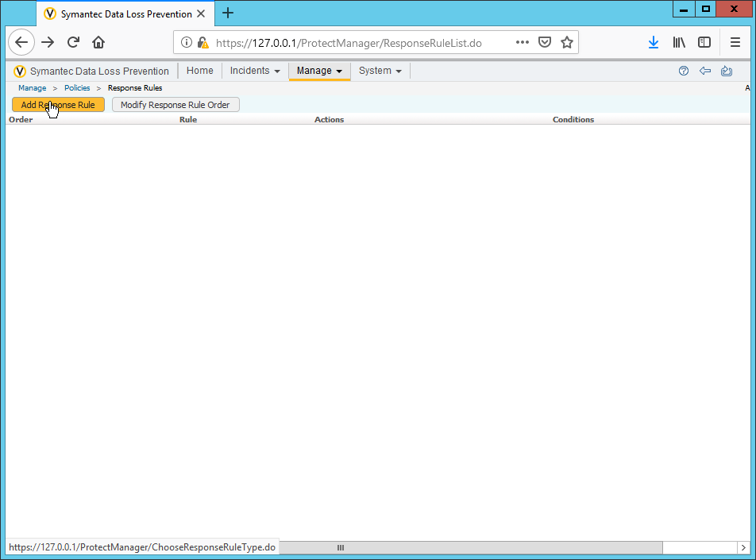The width and height of the screenshot is (756, 560).
Task: Open the browser library view
Action: tap(679, 42)
